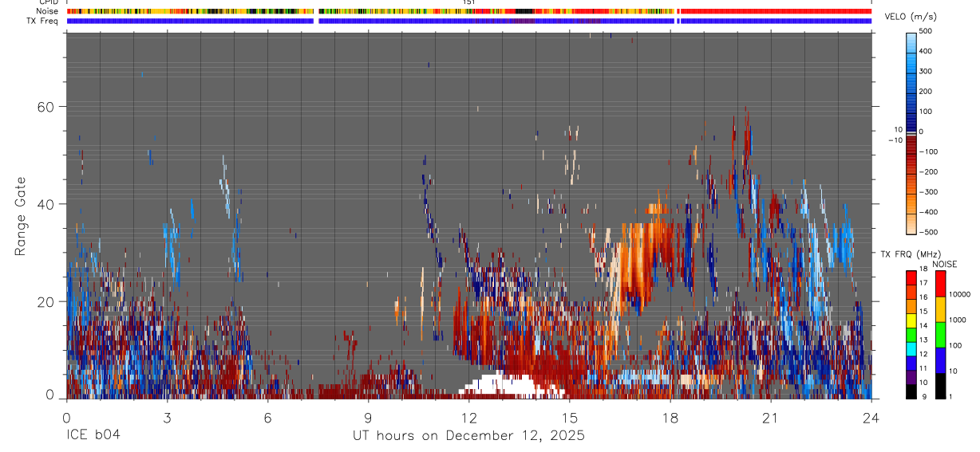Click the UT hours on December 12, 2025 label
Image resolution: width=980 pixels, height=452 pixels.
point(468,436)
